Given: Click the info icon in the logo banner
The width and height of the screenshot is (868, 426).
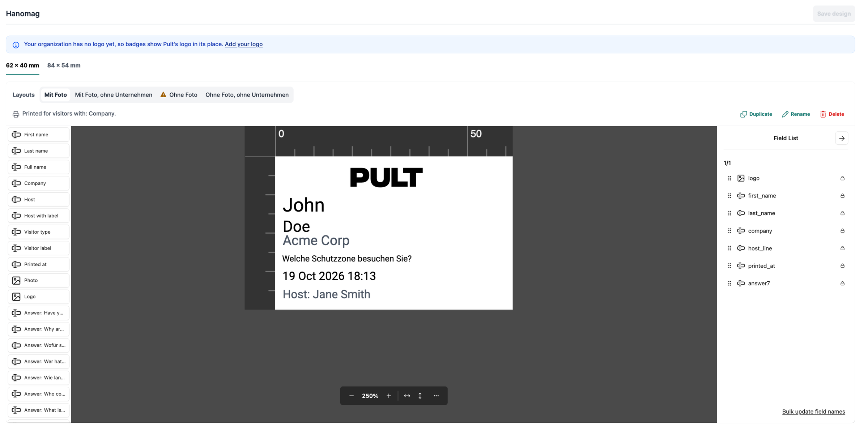Looking at the screenshot, I should [x=16, y=45].
